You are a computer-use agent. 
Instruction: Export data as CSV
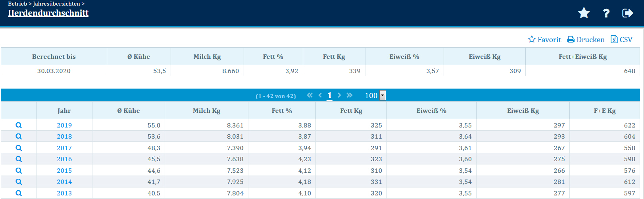pyautogui.click(x=621, y=39)
